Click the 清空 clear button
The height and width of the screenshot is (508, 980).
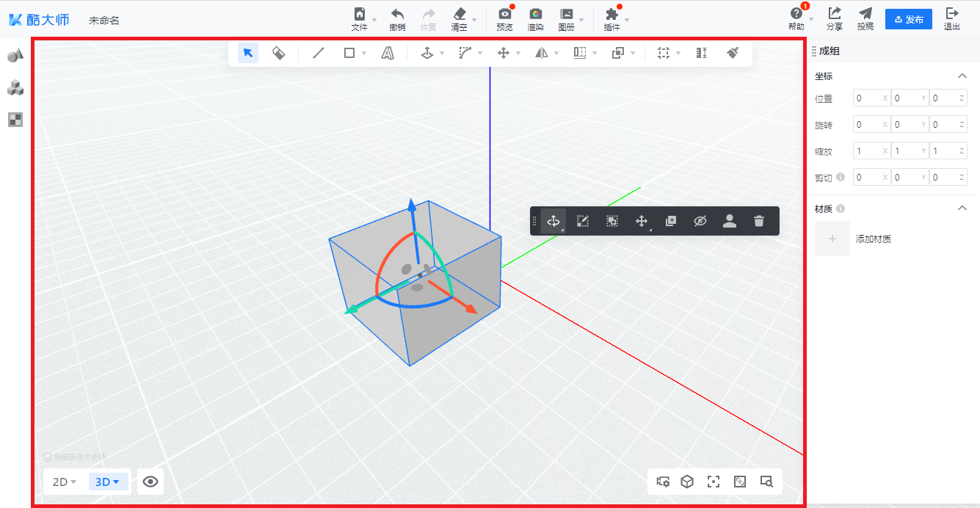point(460,19)
